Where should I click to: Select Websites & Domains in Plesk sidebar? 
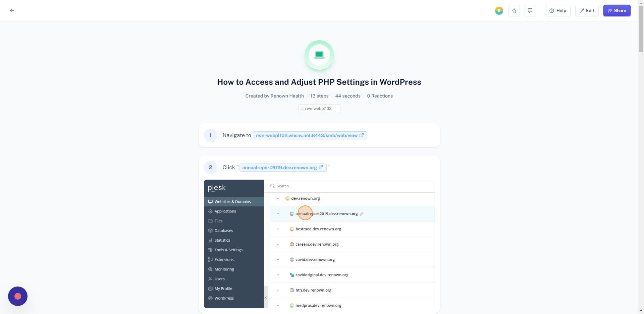[x=234, y=202]
